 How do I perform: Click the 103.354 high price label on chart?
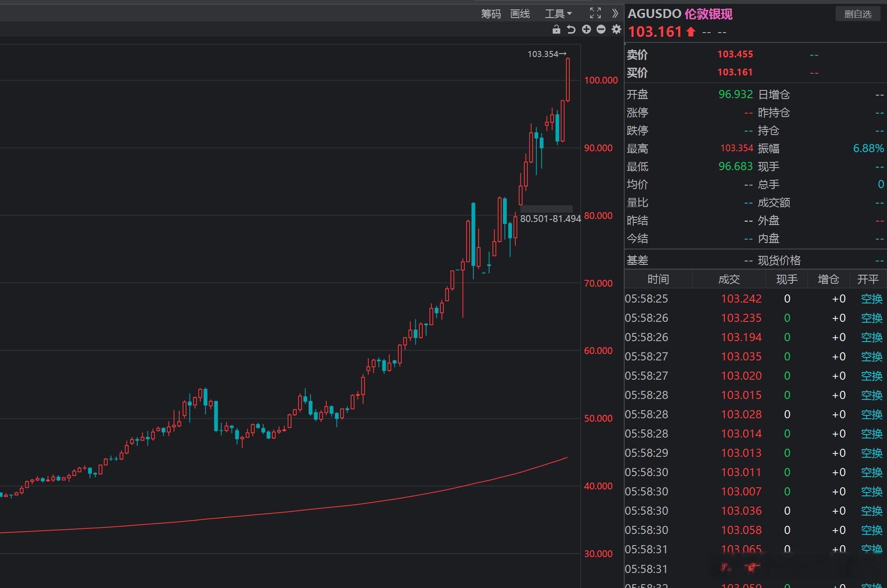coord(543,54)
